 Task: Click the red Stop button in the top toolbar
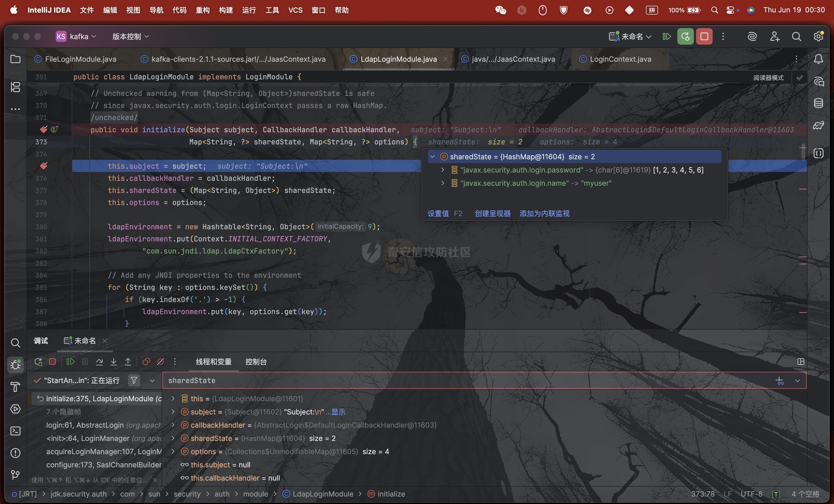coord(704,36)
